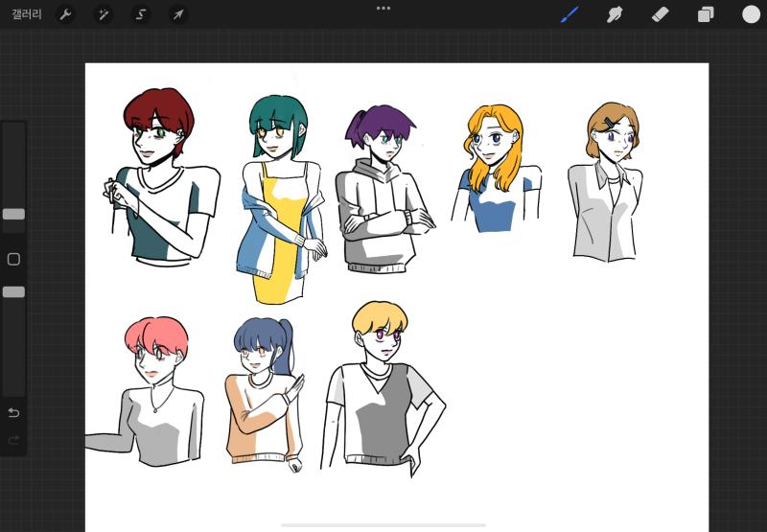Screen dimensions: 767x532
Task: Select the Eraser tool
Action: (660, 14)
